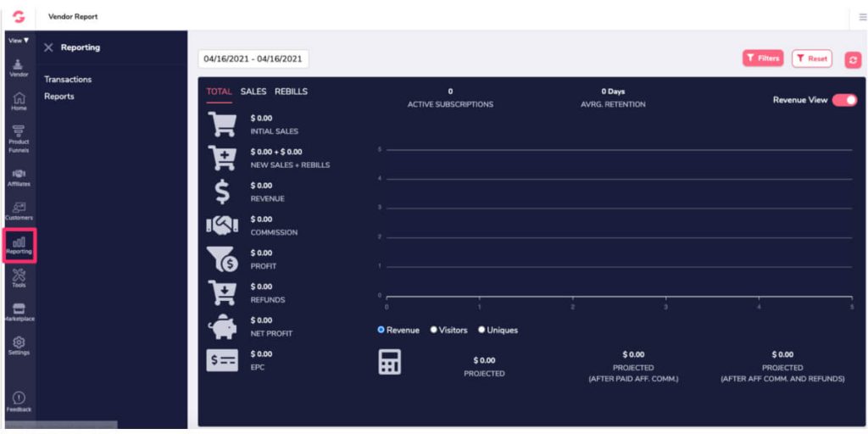The width and height of the screenshot is (868, 434).
Task: Click the ACTIVE SUBSCRIPTIONS label
Action: click(450, 104)
